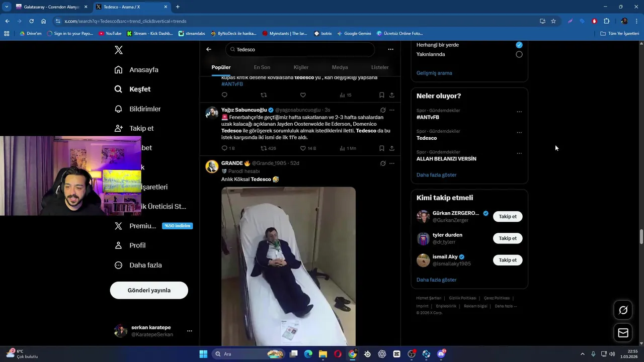644x362 pixels.
Task: Switch to Popüler tab
Action: tap(221, 67)
